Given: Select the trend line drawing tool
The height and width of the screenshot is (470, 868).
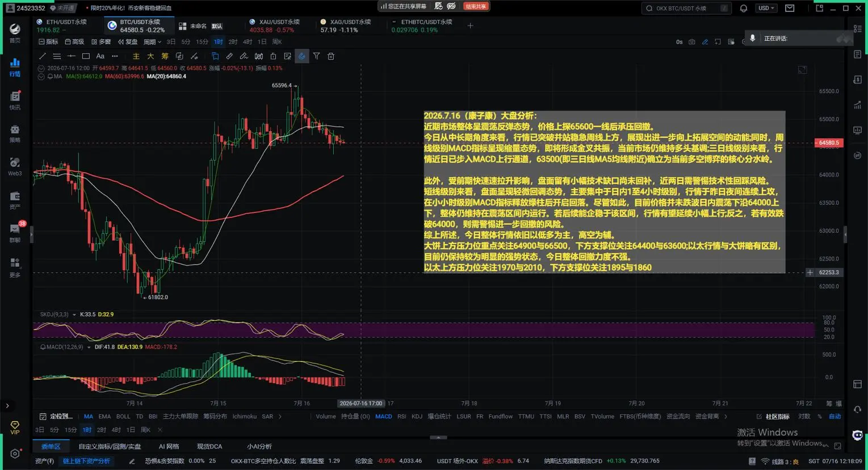Looking at the screenshot, I should point(42,56).
